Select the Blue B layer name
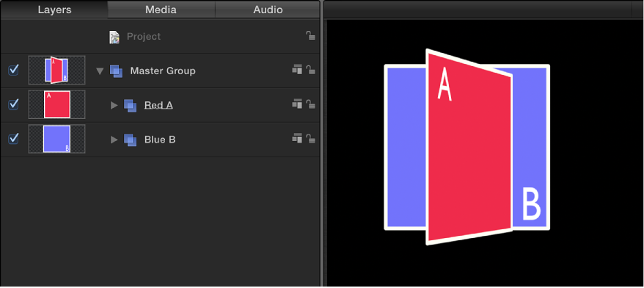The height and width of the screenshot is (288, 644). coord(160,140)
